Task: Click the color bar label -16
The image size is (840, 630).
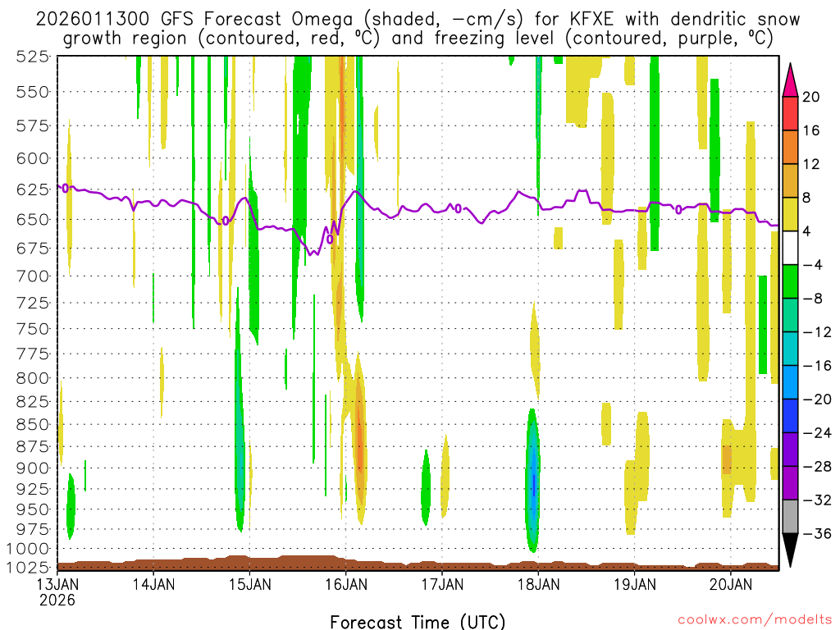Action: click(817, 366)
